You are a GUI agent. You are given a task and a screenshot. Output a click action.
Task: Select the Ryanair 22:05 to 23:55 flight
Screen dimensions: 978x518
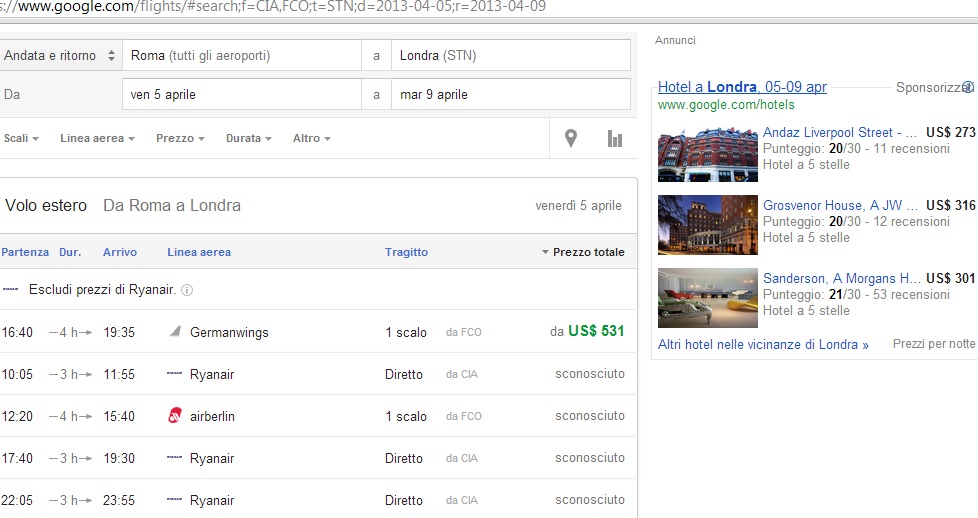click(x=319, y=499)
